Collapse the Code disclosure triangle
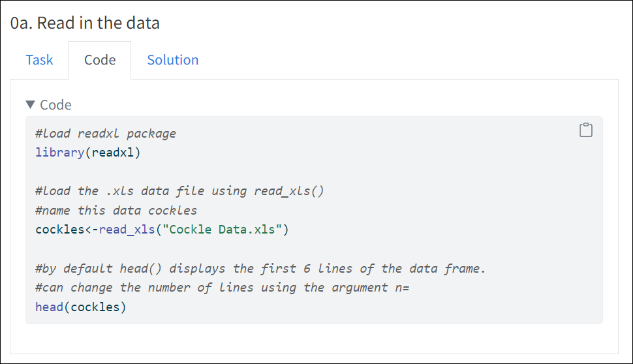The height and width of the screenshot is (364, 633). tap(30, 105)
